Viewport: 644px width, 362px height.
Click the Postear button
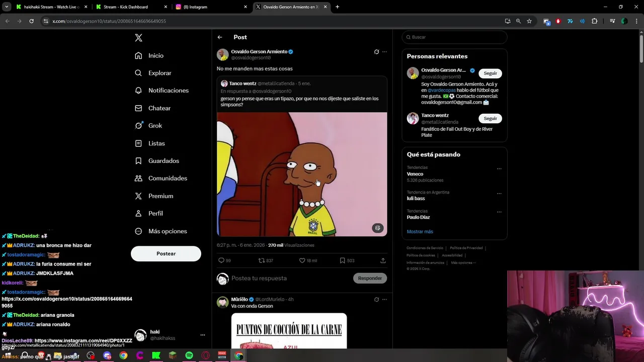[x=166, y=254]
